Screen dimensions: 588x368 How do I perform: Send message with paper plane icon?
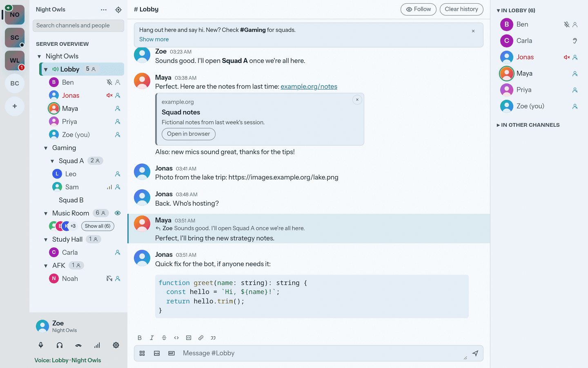(475, 353)
